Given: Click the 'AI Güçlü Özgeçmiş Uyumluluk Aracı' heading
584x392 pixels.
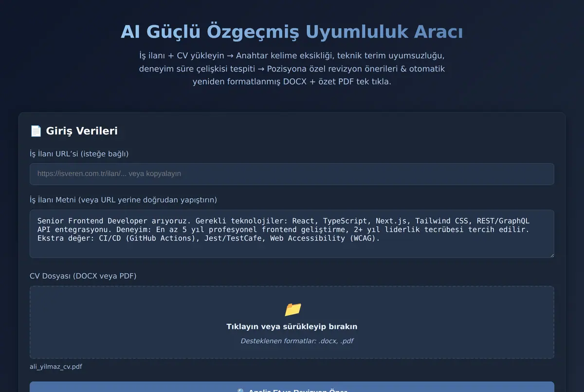Looking at the screenshot, I should pos(292,32).
